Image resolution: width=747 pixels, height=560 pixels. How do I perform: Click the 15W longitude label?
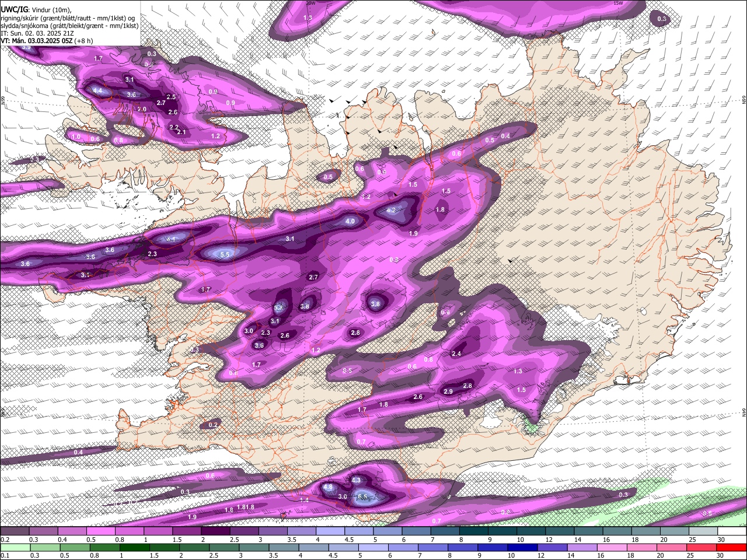click(618, 3)
